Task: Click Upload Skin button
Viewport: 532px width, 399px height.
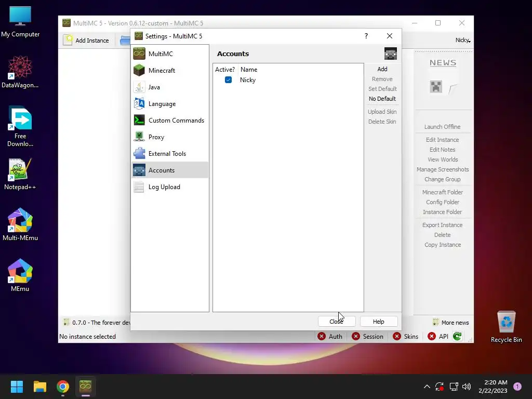Action: point(382,112)
